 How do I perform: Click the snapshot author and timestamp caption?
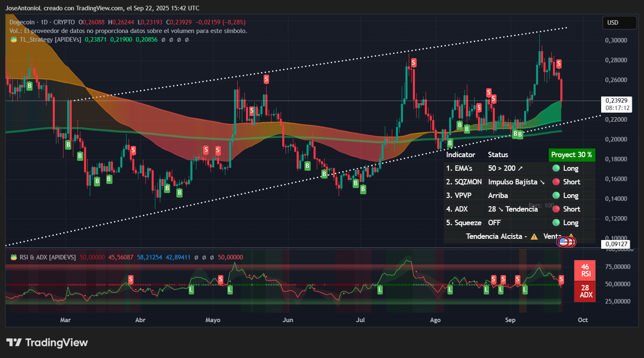coord(102,8)
